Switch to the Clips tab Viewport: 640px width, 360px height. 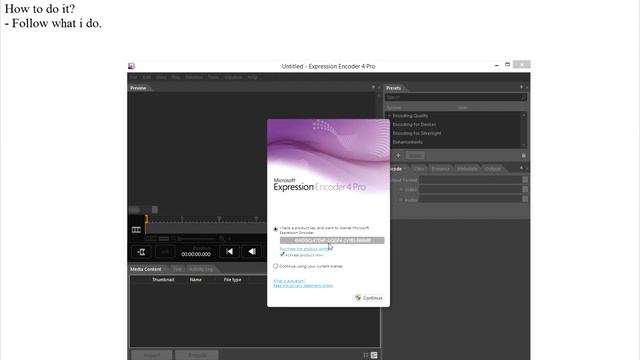pos(419,169)
